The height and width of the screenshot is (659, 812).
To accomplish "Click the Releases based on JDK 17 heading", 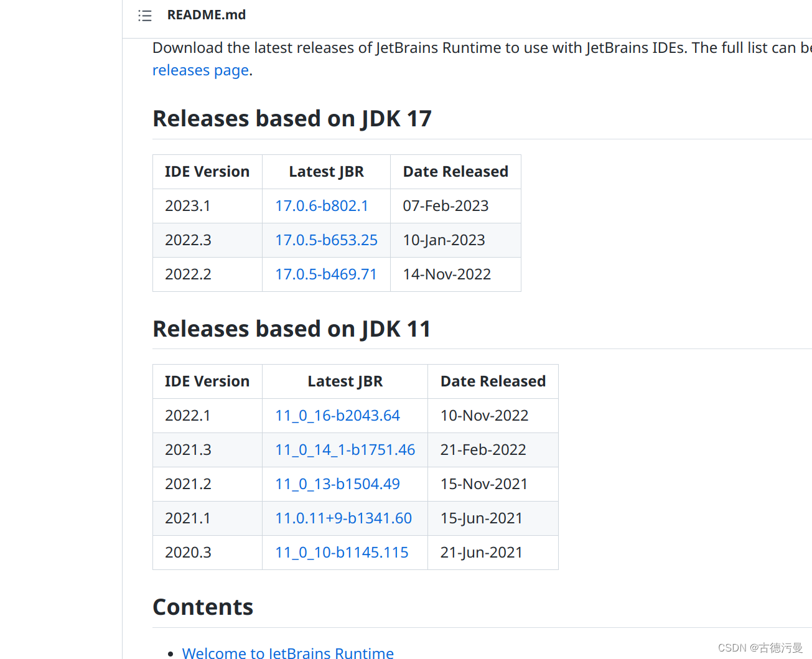I will coord(292,118).
